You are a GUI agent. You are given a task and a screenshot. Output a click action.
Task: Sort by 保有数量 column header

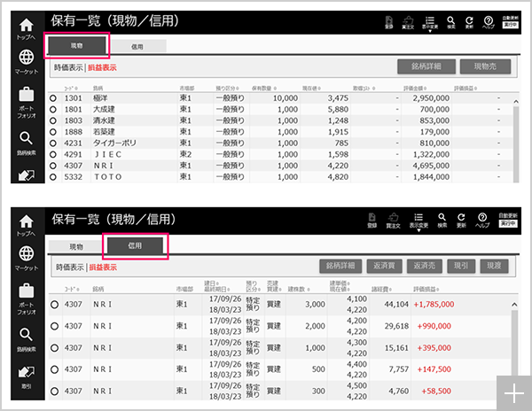point(264,88)
